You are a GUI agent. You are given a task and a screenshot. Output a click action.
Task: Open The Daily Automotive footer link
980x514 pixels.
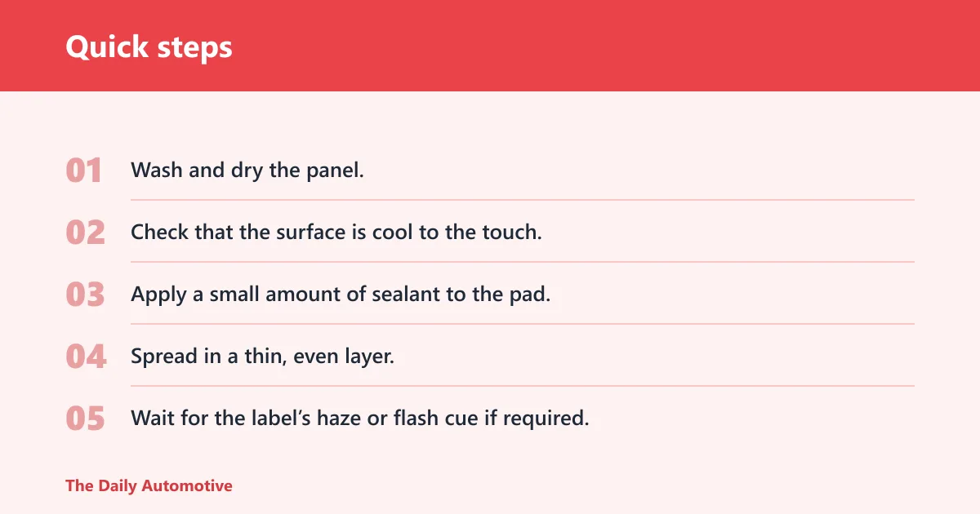coord(149,485)
